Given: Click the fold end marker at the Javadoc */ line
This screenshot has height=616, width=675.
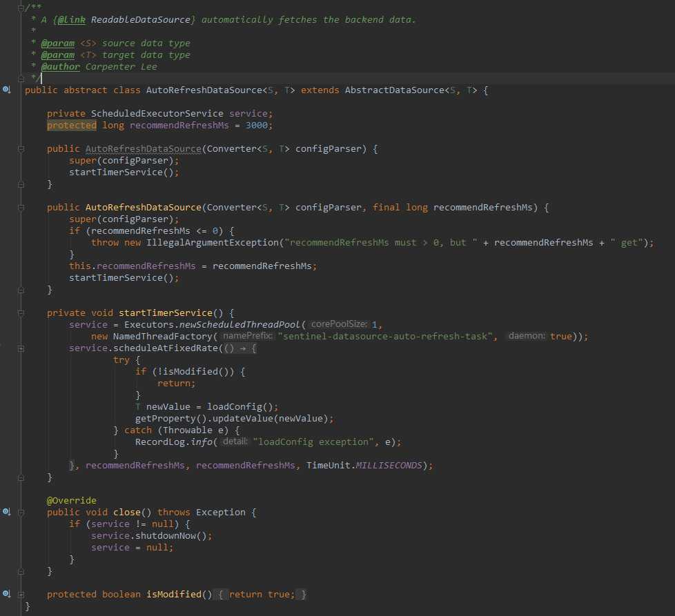Looking at the screenshot, I should (x=21, y=79).
